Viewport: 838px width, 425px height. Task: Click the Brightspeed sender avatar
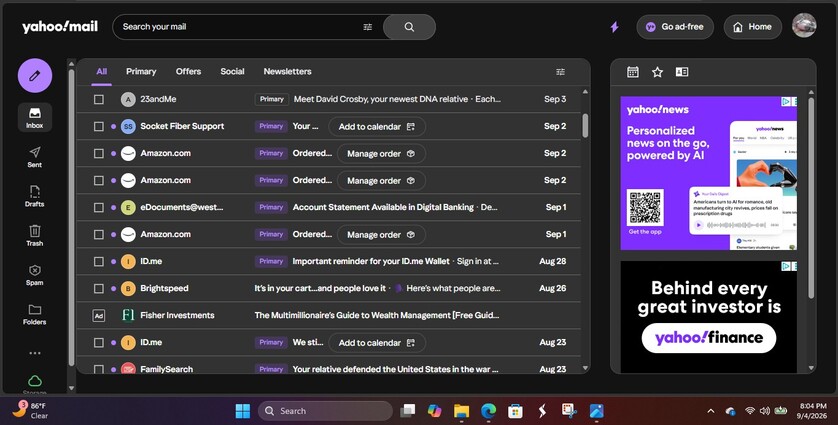(128, 288)
